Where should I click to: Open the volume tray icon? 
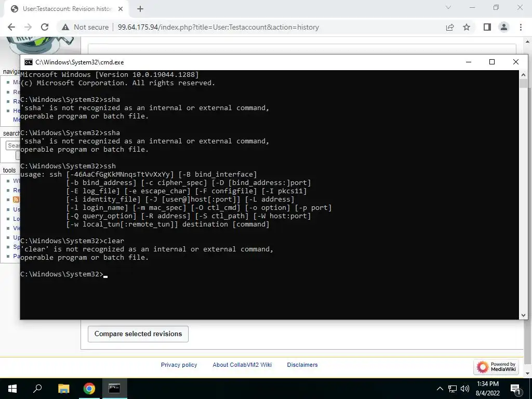pos(465,389)
